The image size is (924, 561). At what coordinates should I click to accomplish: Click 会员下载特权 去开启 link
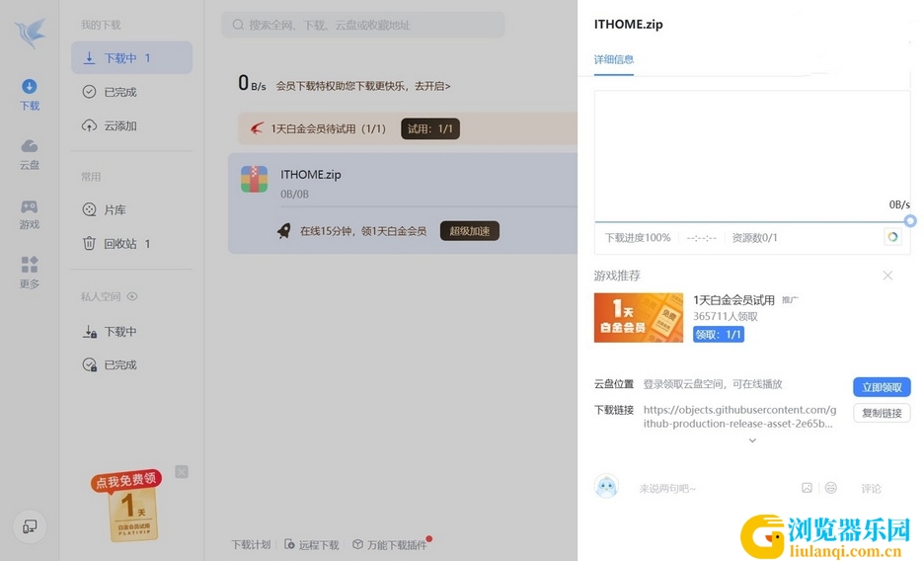click(x=363, y=86)
